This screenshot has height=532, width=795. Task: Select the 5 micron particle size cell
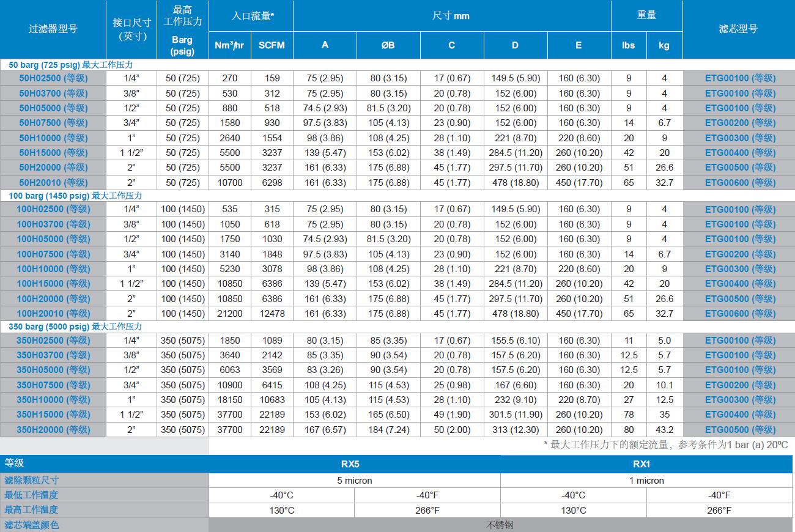355,481
